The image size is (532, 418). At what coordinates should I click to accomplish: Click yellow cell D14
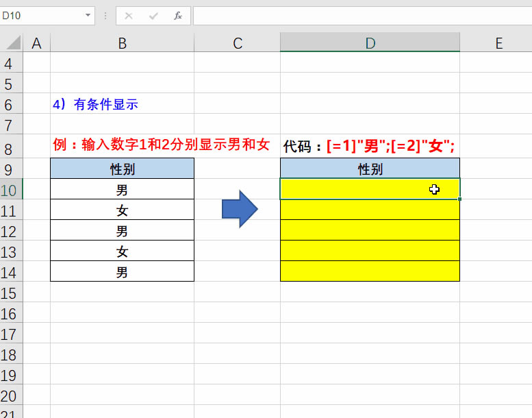pos(370,271)
